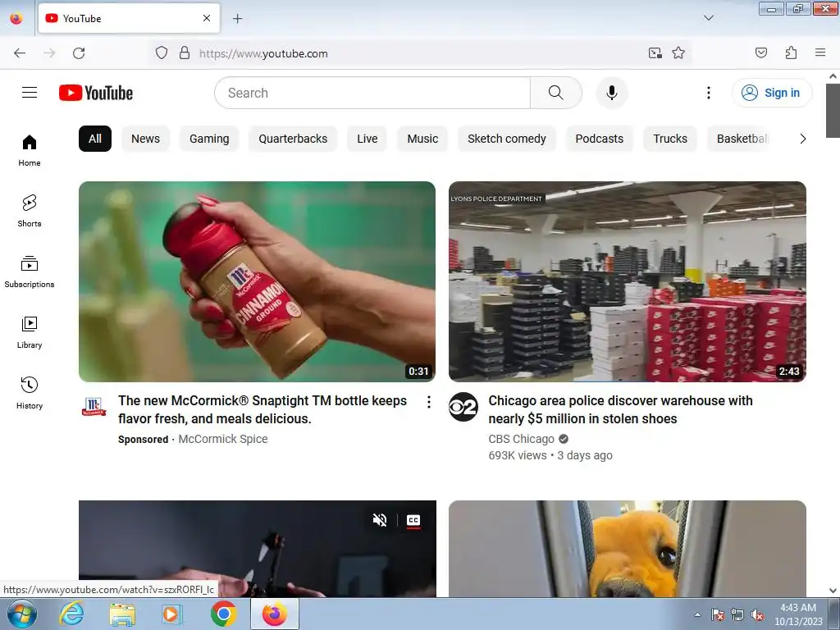Select the Trucks category chip
840x630 pixels.
669,139
